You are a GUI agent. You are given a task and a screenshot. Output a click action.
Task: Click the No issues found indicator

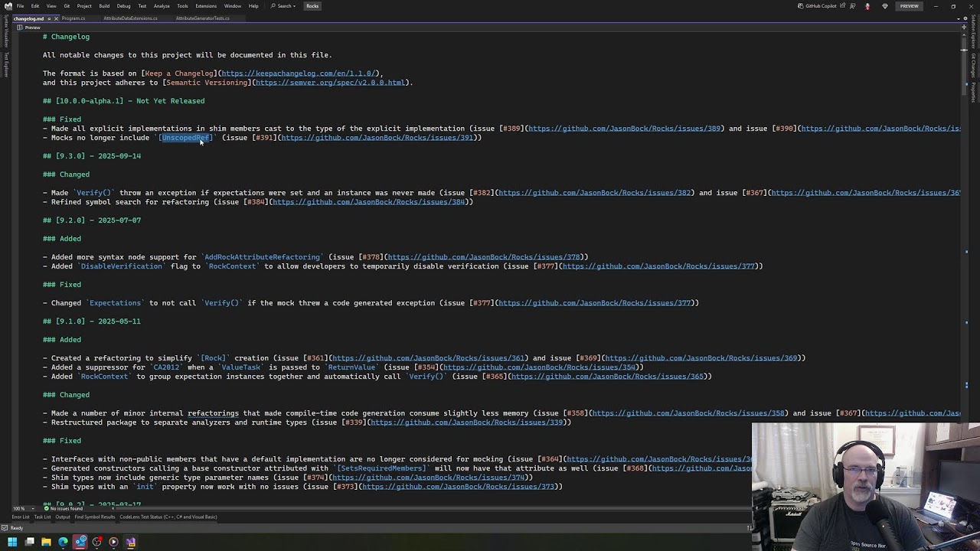pyautogui.click(x=64, y=508)
